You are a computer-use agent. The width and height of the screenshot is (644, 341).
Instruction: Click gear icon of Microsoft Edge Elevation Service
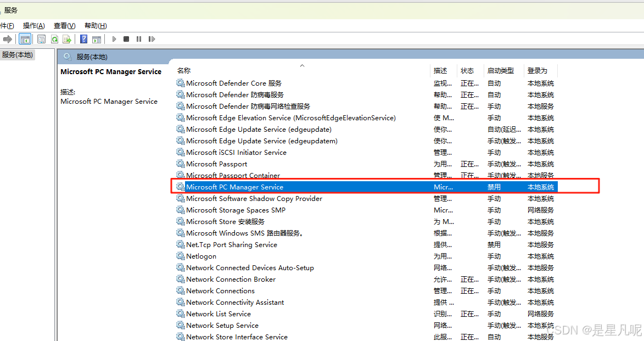[180, 118]
